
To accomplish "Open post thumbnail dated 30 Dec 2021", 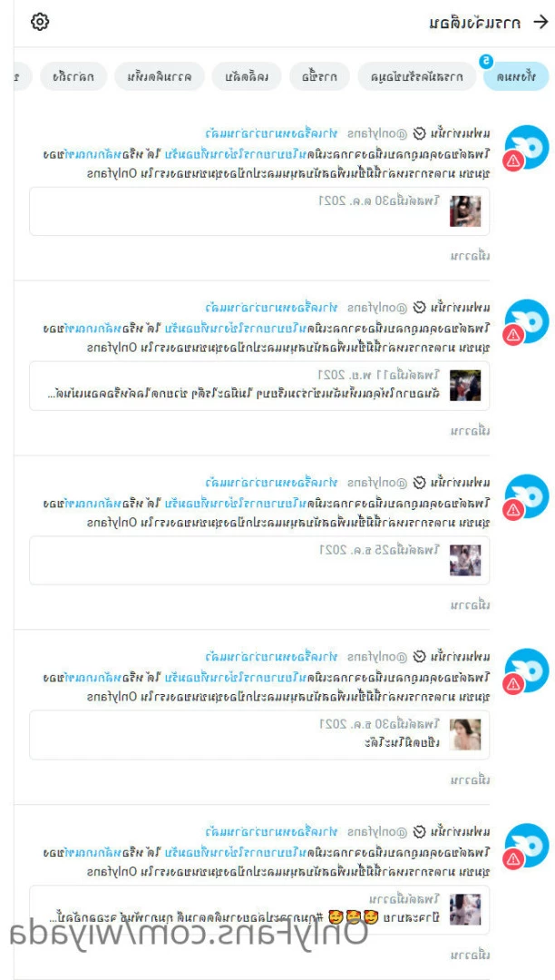I will coord(465,734).
